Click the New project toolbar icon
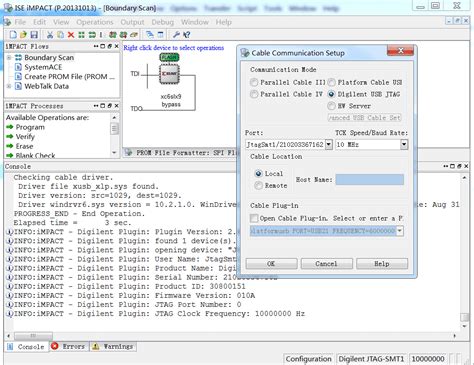 click(x=13, y=34)
